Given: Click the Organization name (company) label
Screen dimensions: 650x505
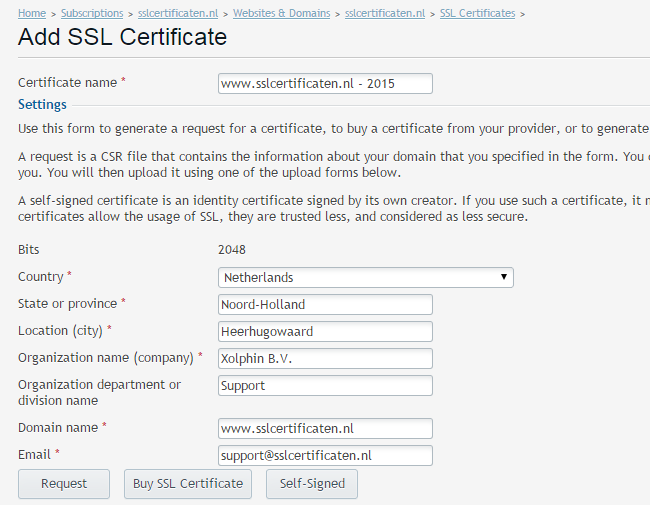Looking at the screenshot, I should point(106,358).
